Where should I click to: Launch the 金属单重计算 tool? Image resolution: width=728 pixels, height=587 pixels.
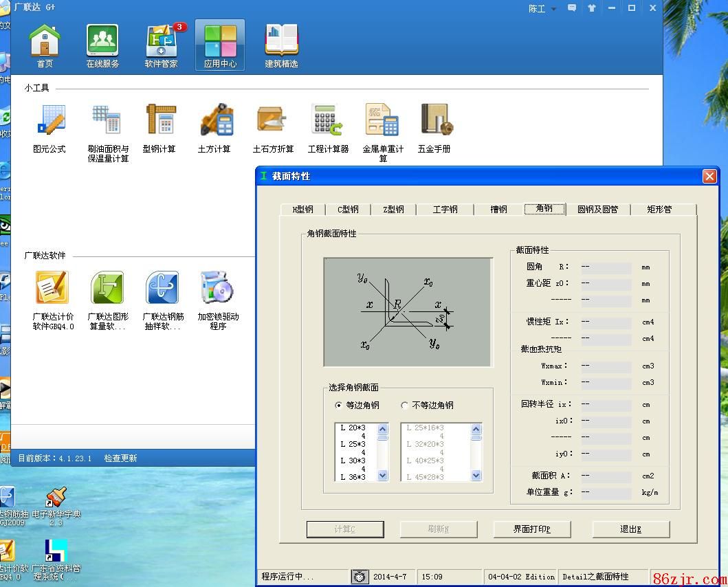(x=382, y=121)
